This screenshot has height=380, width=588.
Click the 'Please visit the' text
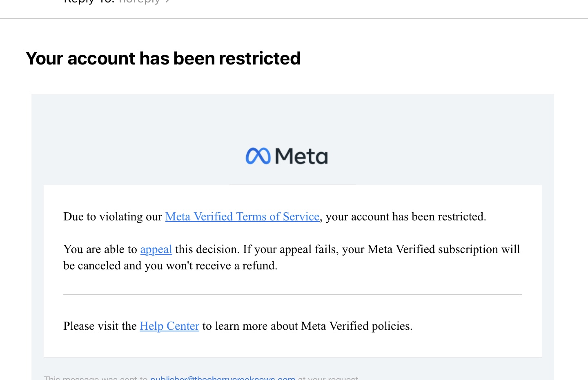point(100,326)
